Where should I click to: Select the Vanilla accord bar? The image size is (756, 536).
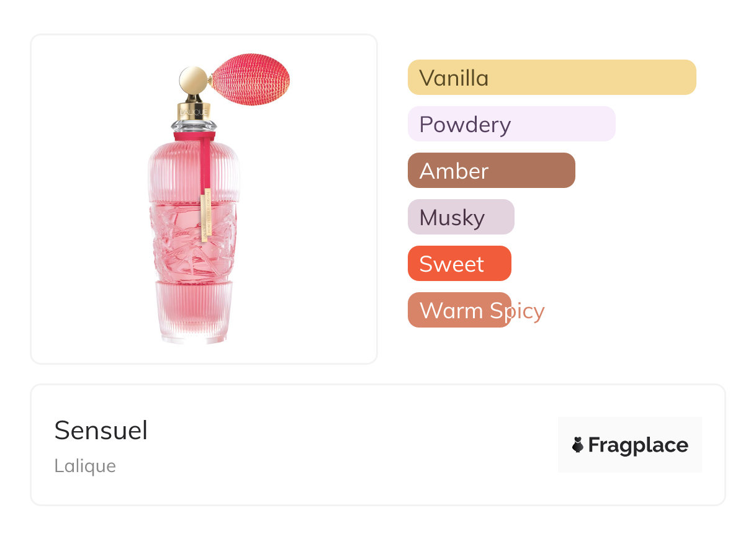(551, 78)
